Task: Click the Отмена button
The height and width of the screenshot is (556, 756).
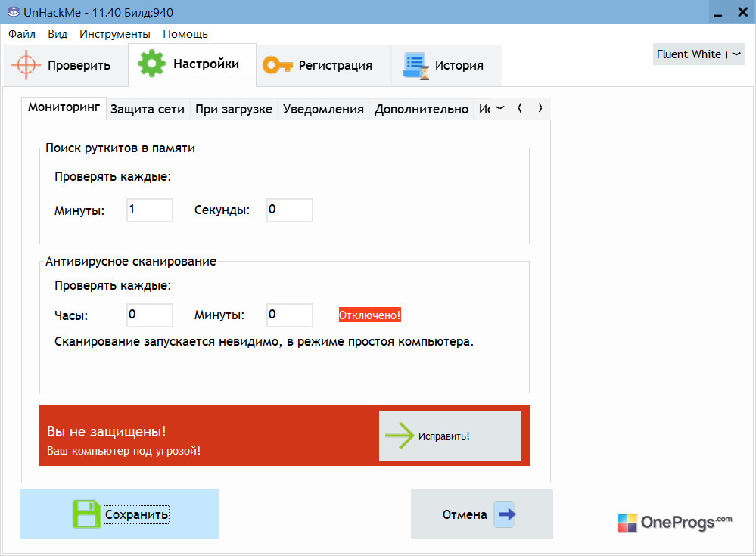Action: (x=481, y=514)
